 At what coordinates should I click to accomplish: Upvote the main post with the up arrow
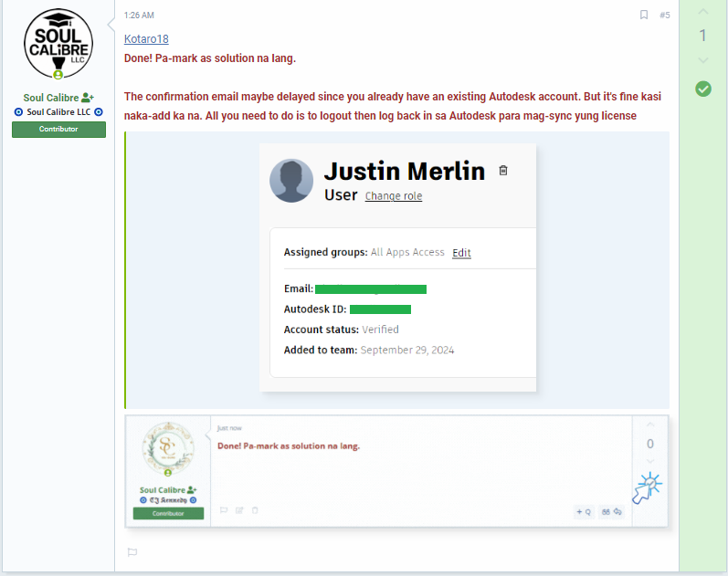coord(703,12)
